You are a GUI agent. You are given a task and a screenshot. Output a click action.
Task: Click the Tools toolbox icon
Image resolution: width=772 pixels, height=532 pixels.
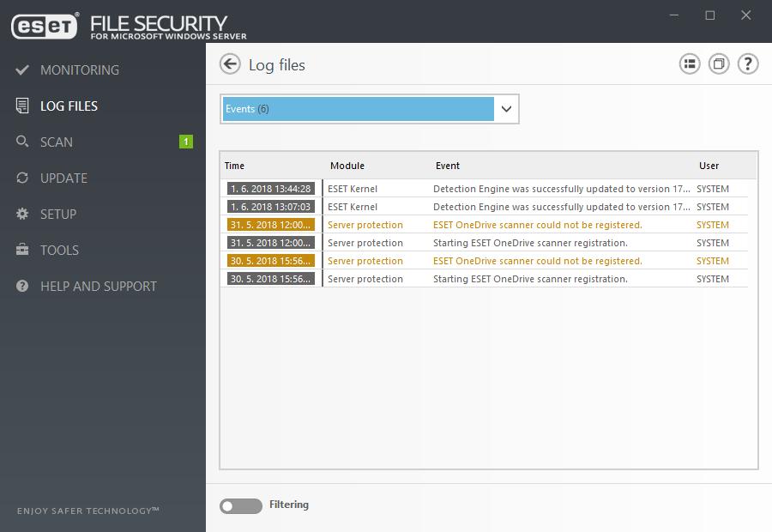tap(22, 250)
